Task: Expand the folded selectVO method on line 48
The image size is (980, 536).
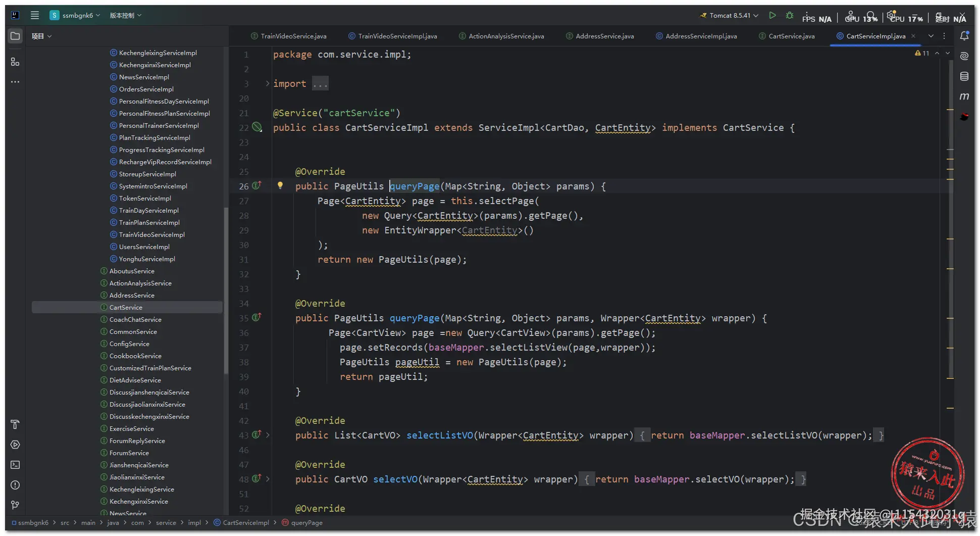Action: [268, 478]
